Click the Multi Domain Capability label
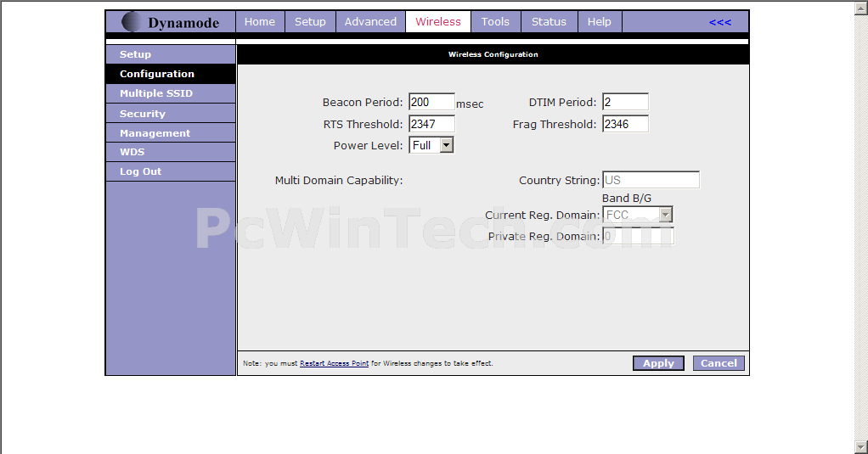 click(339, 180)
